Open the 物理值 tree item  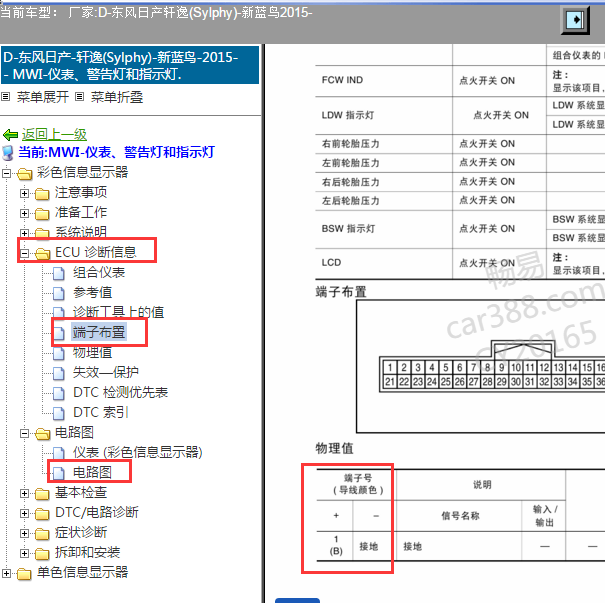click(93, 352)
